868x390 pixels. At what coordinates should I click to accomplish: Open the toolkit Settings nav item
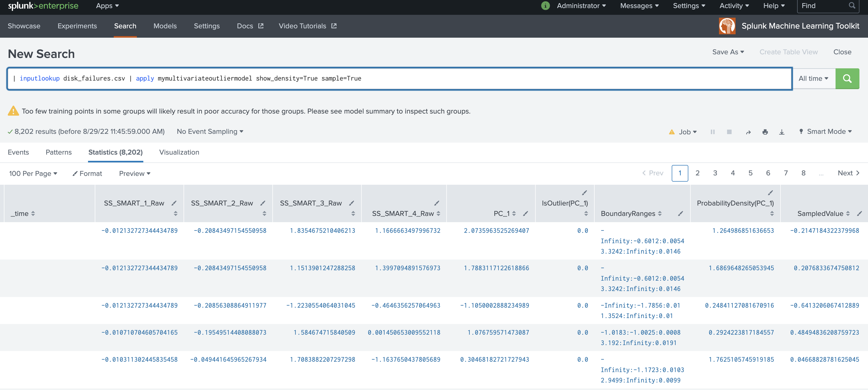click(x=207, y=26)
